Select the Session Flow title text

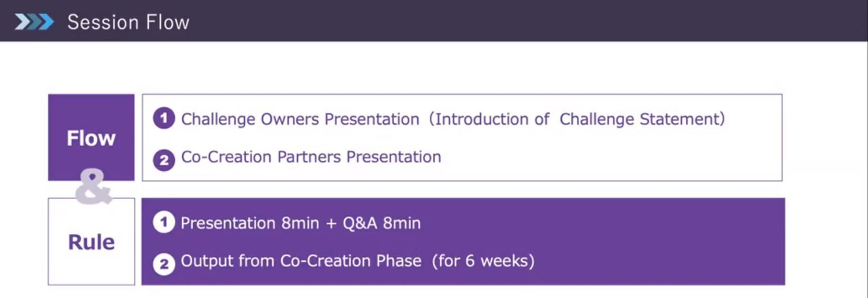(x=128, y=22)
